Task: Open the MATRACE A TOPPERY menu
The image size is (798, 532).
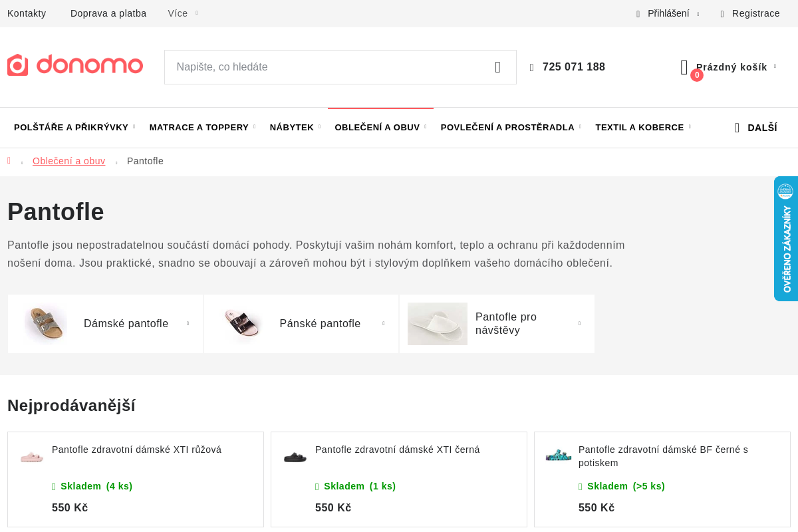Action: click(199, 128)
